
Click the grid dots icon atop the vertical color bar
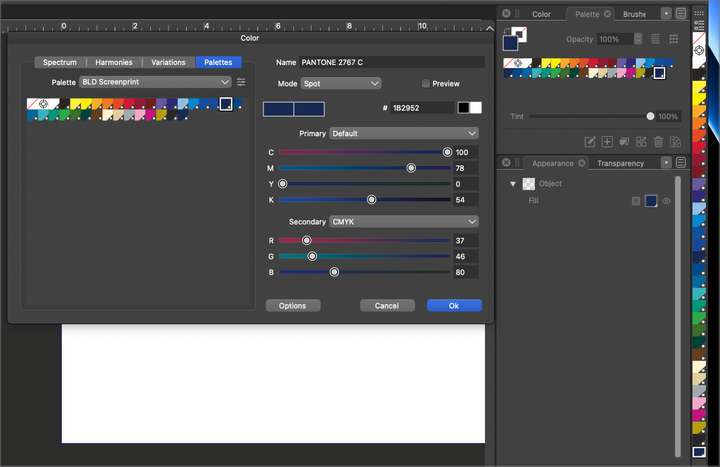699,14
